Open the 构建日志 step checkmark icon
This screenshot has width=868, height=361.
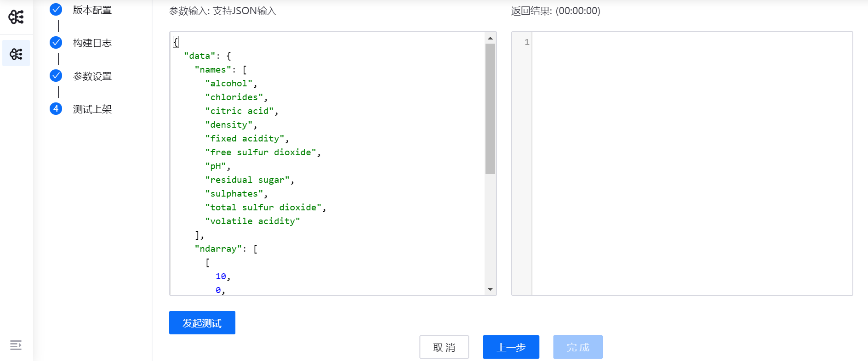(x=56, y=42)
